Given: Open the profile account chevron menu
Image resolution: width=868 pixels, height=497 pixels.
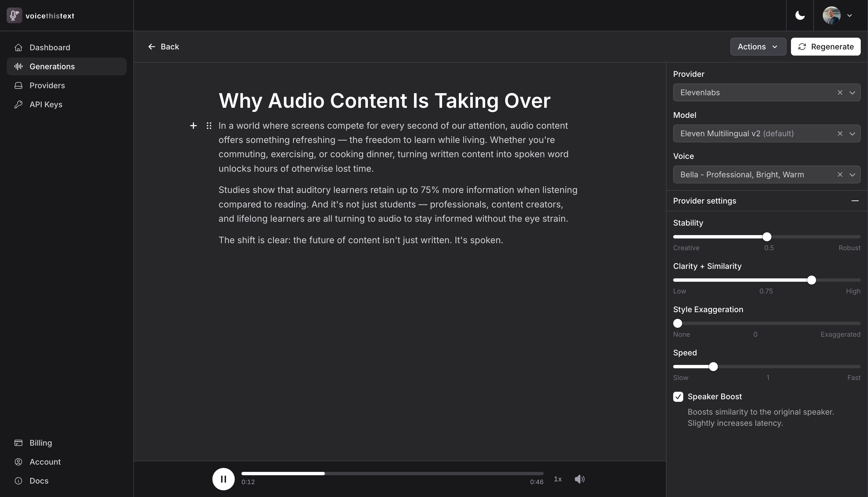Looking at the screenshot, I should pyautogui.click(x=850, y=15).
